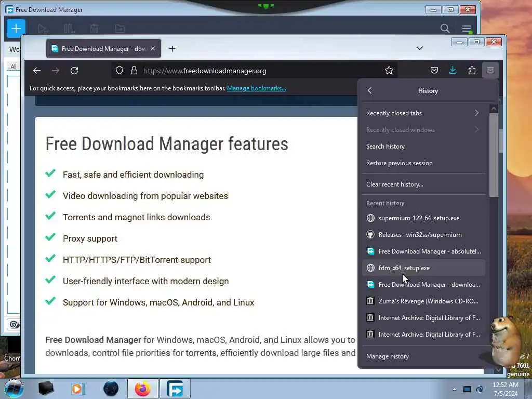Select the Free Download Manager browser tab

(103, 48)
